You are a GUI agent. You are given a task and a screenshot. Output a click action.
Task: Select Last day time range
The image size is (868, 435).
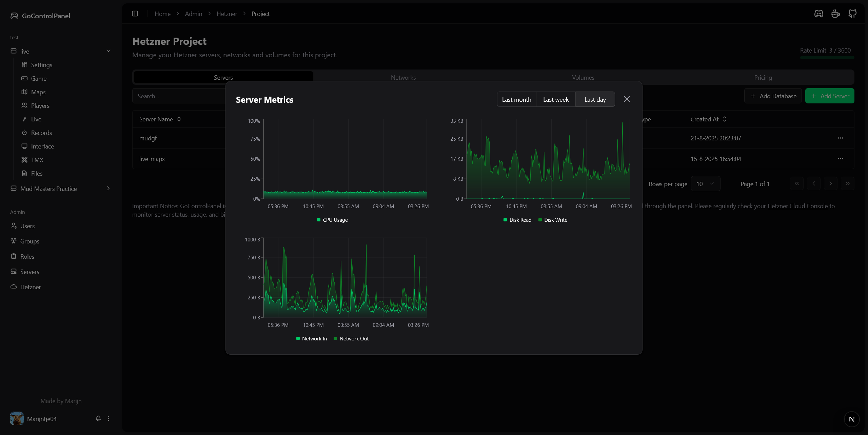coord(595,99)
